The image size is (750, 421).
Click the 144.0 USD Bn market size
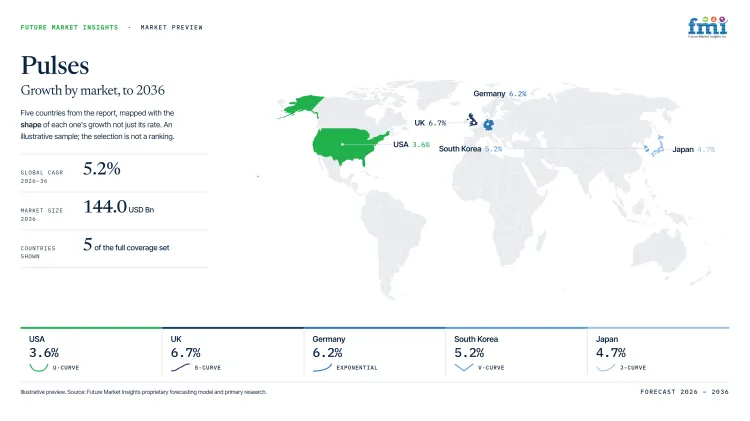point(119,207)
